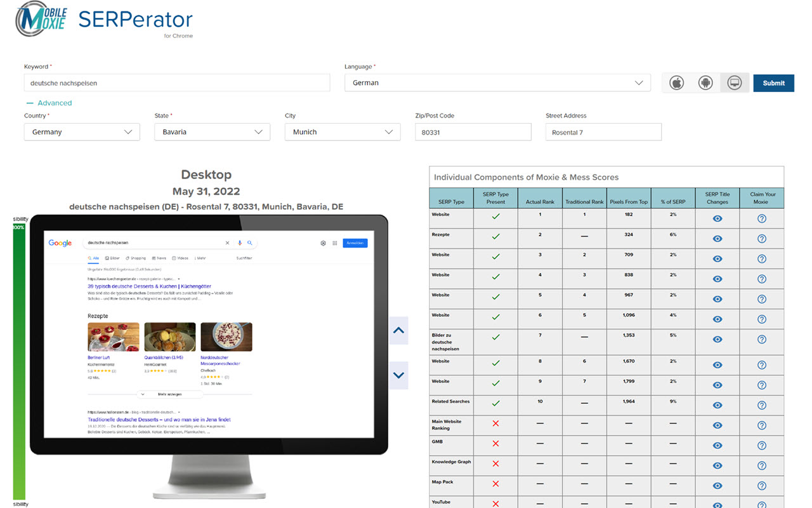Screen dimensions: 812x508
Task: Open Claim Your Moxie help for Map Pack
Action: coord(762,486)
